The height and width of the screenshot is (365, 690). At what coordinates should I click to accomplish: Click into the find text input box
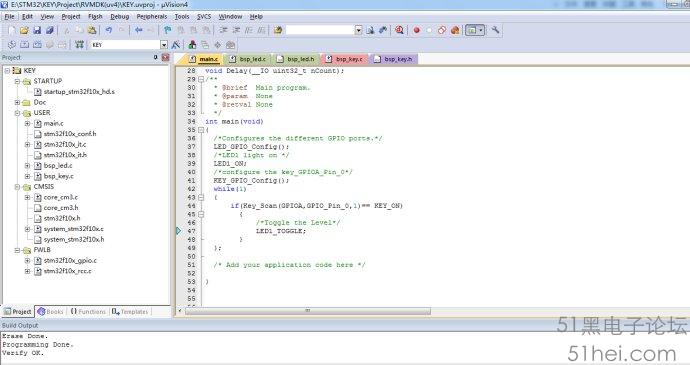320,30
